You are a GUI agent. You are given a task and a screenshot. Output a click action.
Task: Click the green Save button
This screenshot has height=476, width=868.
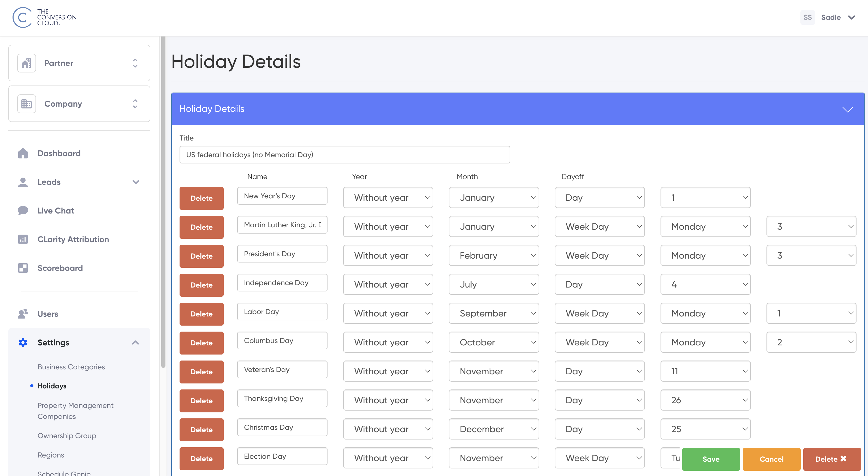click(711, 459)
